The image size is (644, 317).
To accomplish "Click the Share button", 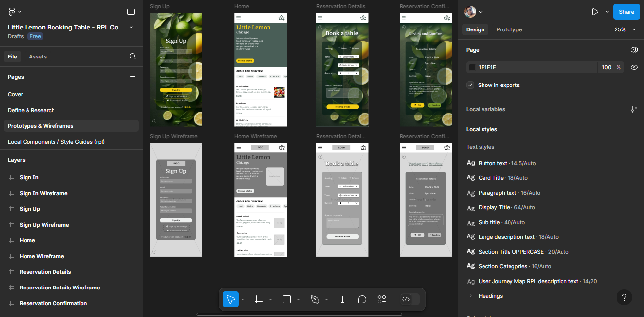I will click(x=626, y=11).
